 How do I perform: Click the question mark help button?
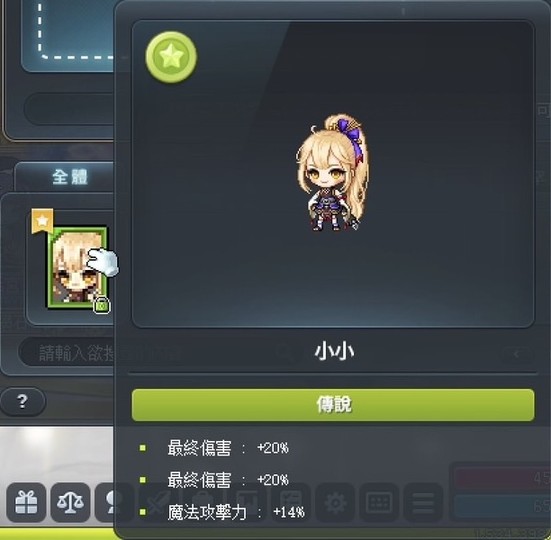(x=23, y=401)
